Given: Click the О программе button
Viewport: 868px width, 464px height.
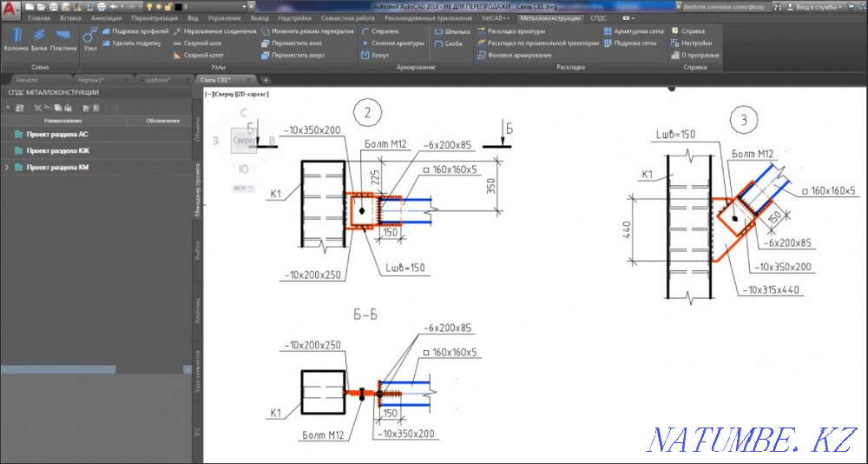Looking at the screenshot, I should coord(699,55).
